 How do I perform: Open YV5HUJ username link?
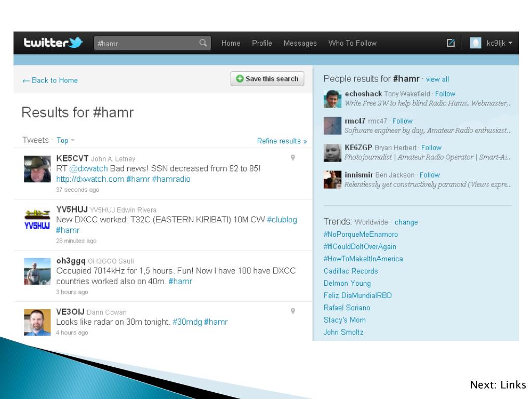[x=72, y=210]
